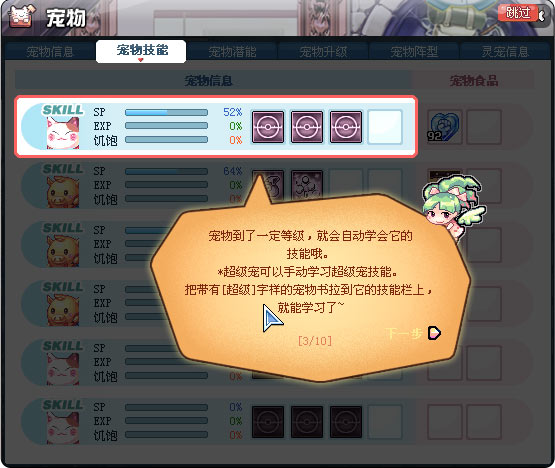Select the 宠物升级 tab
The height and width of the screenshot is (468, 555).
click(x=323, y=52)
